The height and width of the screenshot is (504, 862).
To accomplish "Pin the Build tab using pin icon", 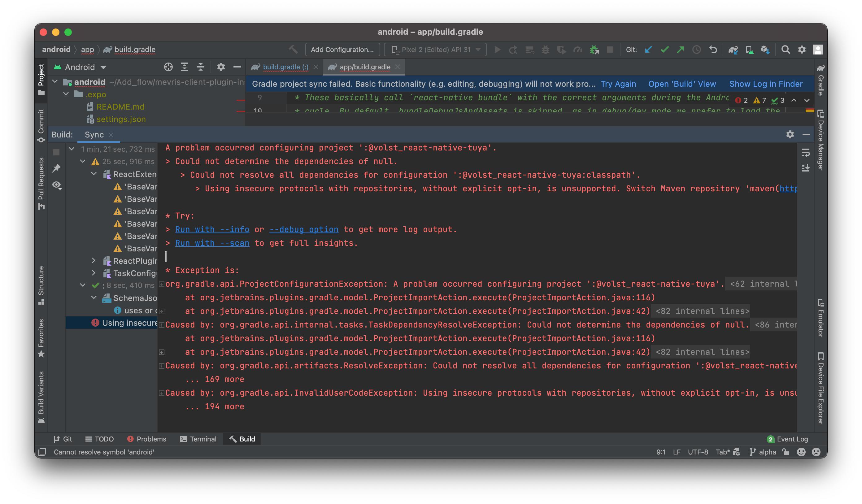I will click(56, 168).
